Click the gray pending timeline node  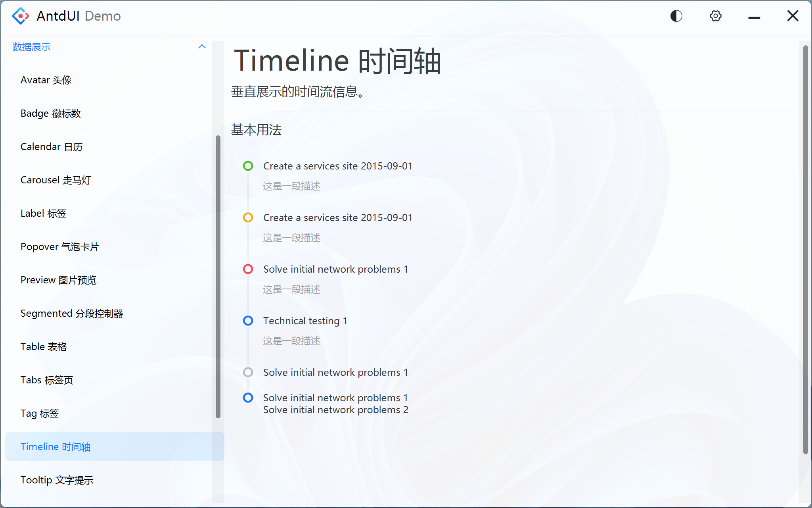248,372
